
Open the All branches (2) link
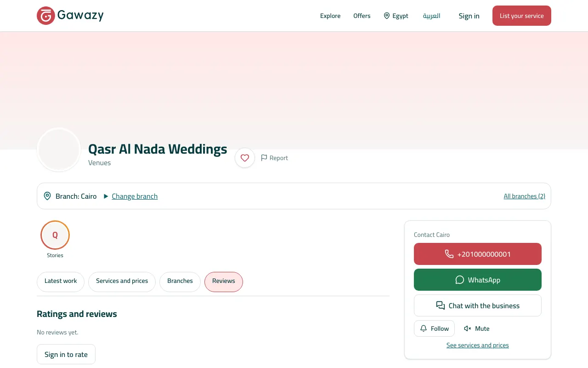[525, 196]
